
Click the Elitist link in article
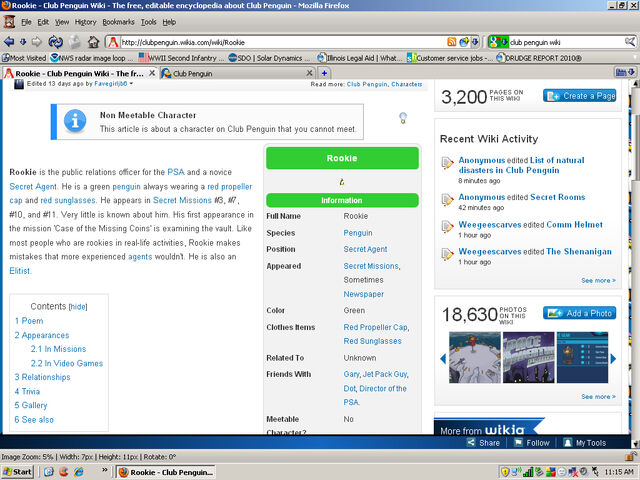20,271
